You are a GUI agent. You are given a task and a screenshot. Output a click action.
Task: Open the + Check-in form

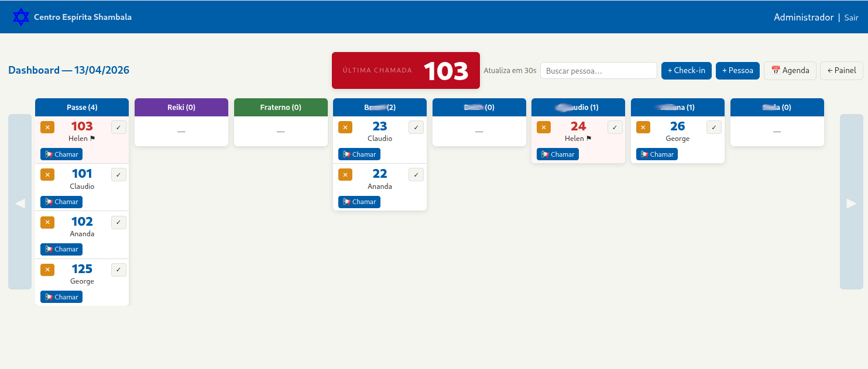coord(686,70)
